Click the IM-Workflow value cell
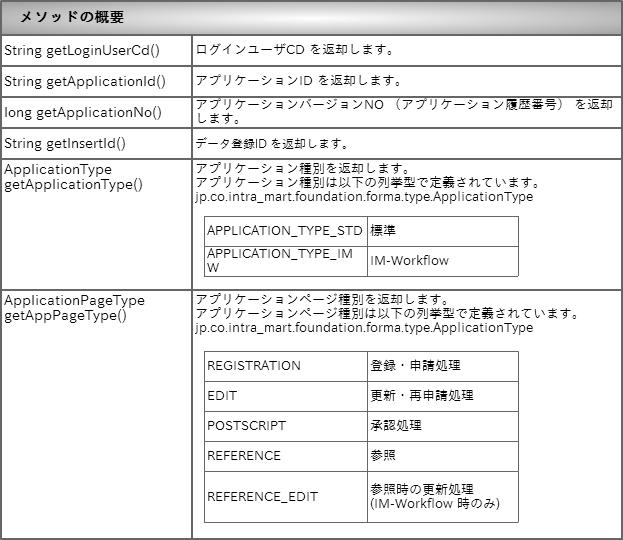Screen dimensions: 623x540 (x=443, y=261)
